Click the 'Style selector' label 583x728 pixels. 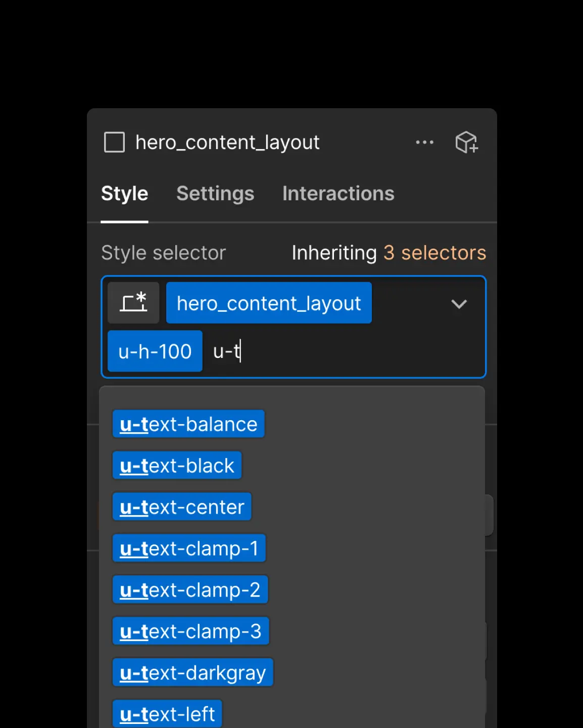point(163,253)
